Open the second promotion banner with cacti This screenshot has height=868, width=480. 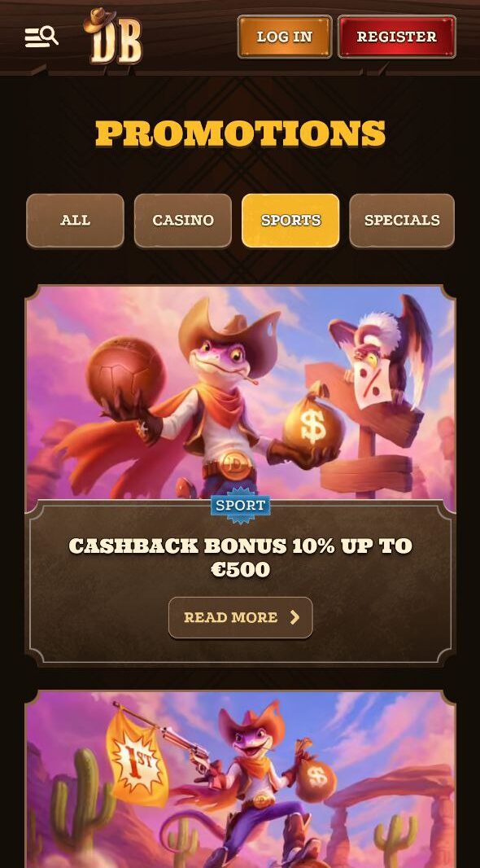[x=241, y=779]
